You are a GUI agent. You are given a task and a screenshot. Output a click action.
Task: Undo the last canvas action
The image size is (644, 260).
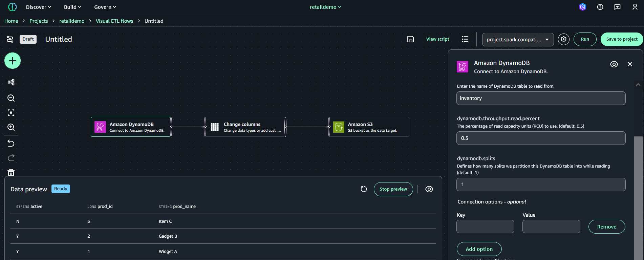pos(11,143)
